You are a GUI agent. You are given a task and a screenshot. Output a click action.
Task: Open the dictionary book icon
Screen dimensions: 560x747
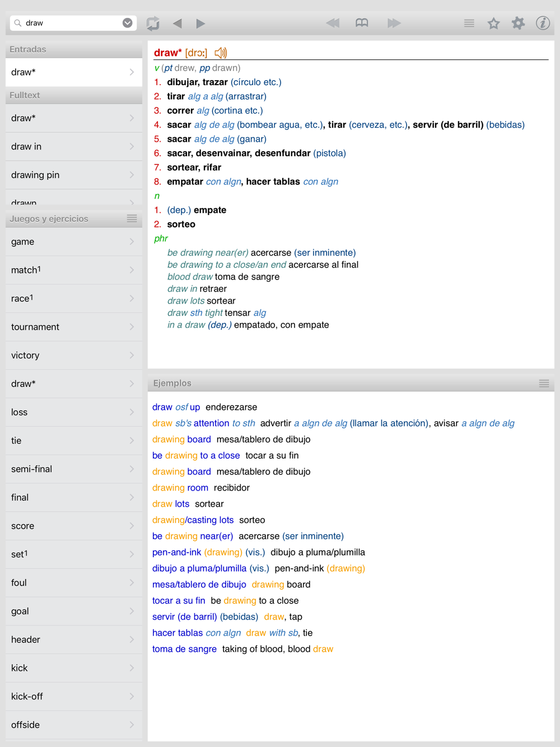362,23
